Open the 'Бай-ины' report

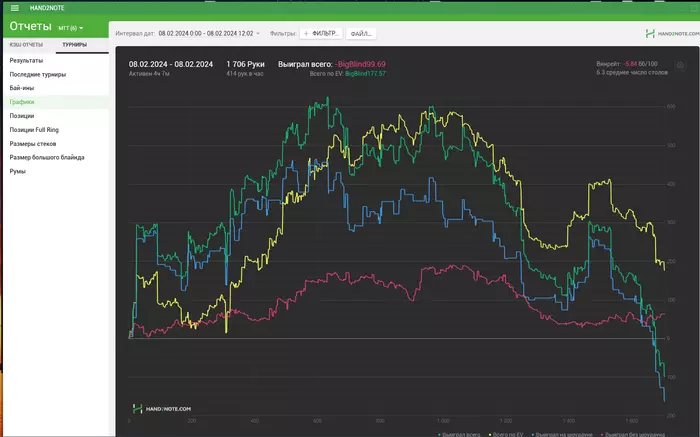click(x=56, y=88)
